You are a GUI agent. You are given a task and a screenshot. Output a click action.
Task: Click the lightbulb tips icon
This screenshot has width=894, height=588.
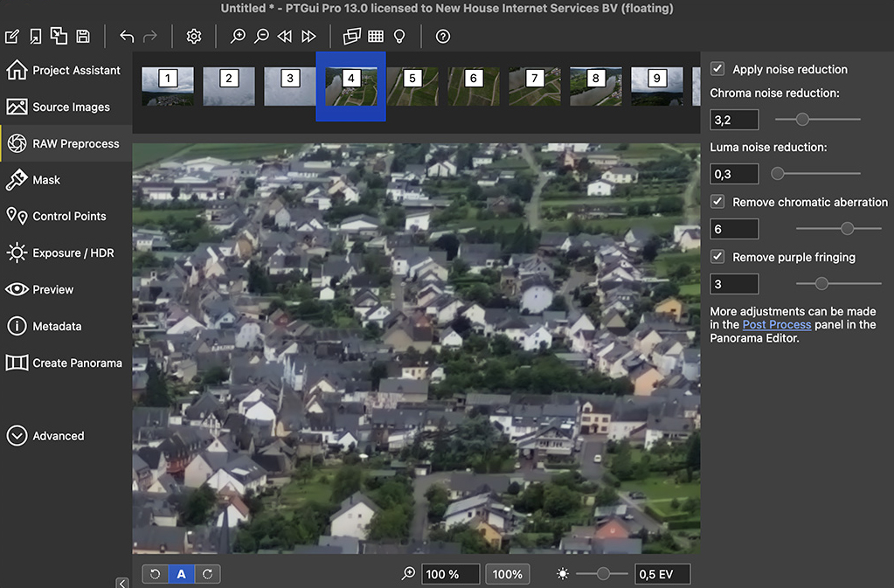(400, 37)
